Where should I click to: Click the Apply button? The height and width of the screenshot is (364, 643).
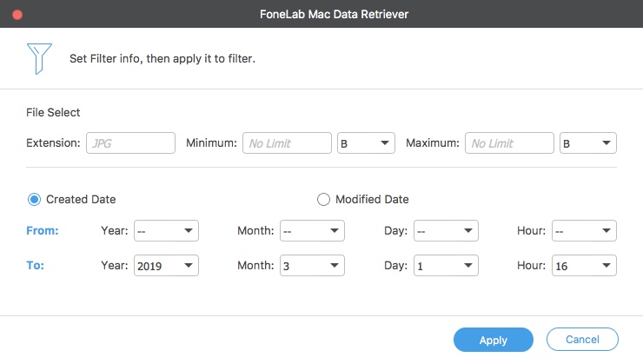pos(494,340)
